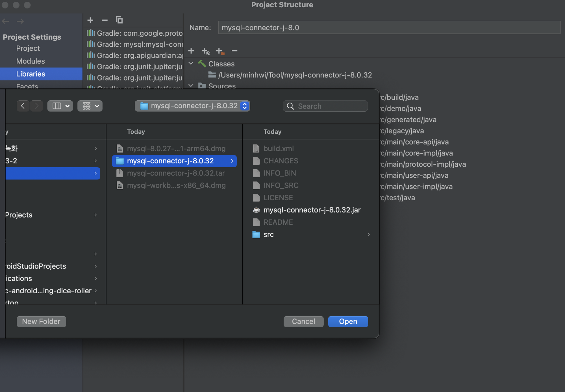Go forward in the file dialog
The image size is (565, 392).
coord(36,106)
